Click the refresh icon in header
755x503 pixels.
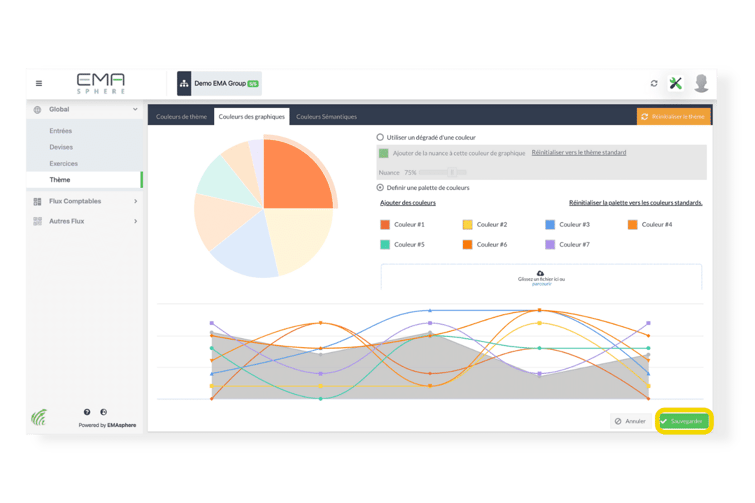[654, 83]
